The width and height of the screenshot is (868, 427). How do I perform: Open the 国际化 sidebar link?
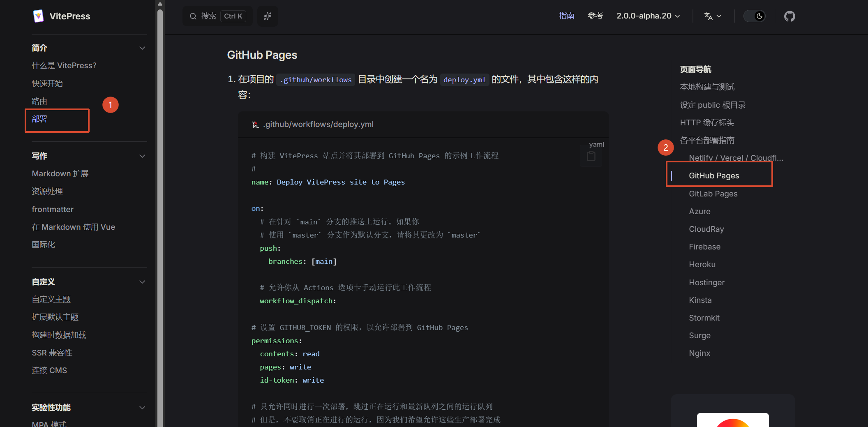coord(44,245)
